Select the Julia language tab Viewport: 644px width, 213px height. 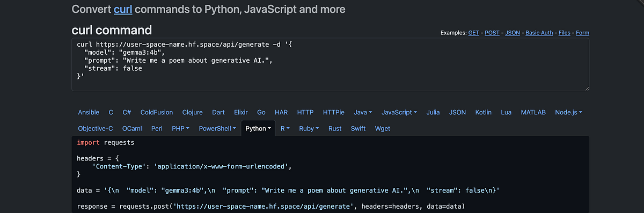click(x=433, y=112)
